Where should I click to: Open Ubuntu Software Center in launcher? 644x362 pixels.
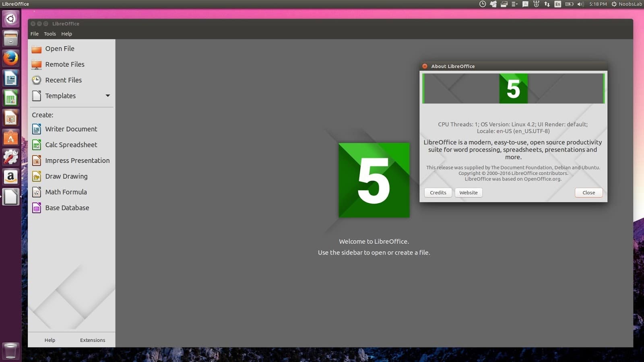[x=11, y=137]
